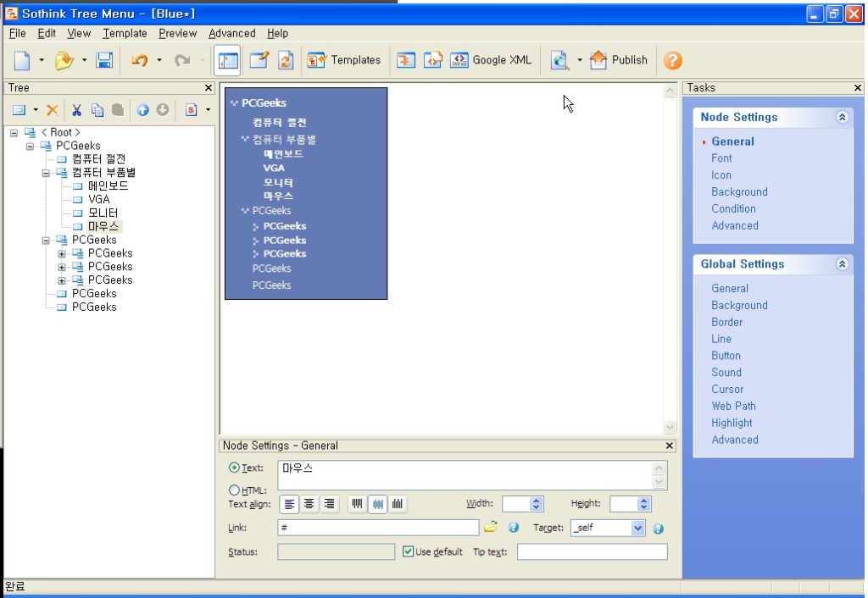Click the refresh preview toolbar icon
Viewport: 868px width, 598px height.
[286, 60]
